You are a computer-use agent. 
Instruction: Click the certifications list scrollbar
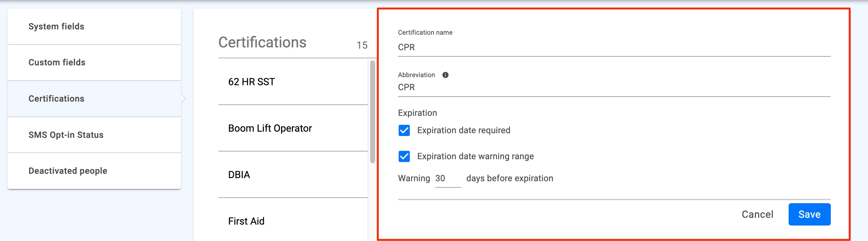(x=372, y=112)
